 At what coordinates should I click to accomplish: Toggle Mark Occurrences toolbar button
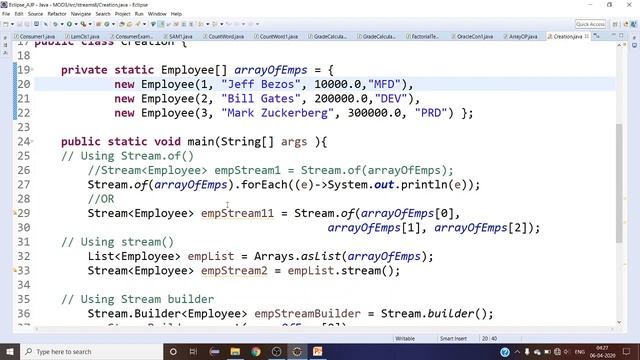point(162,24)
